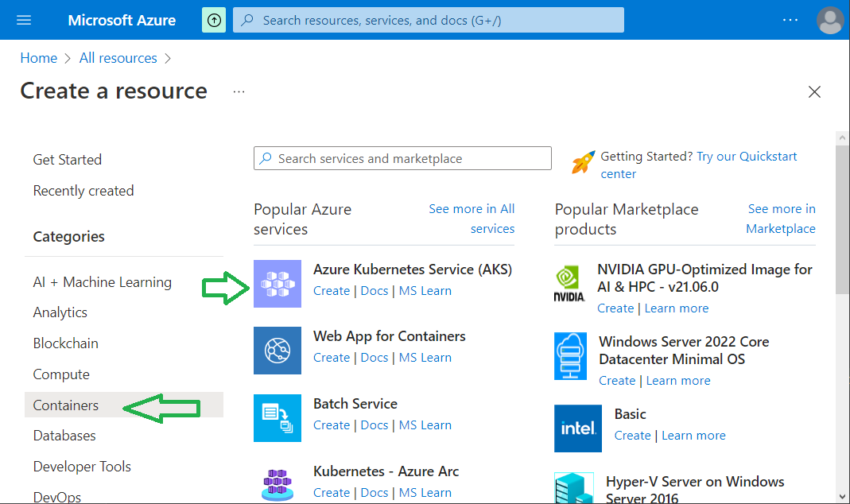Create the NVIDIA GPU-Optimized Image

pos(615,308)
